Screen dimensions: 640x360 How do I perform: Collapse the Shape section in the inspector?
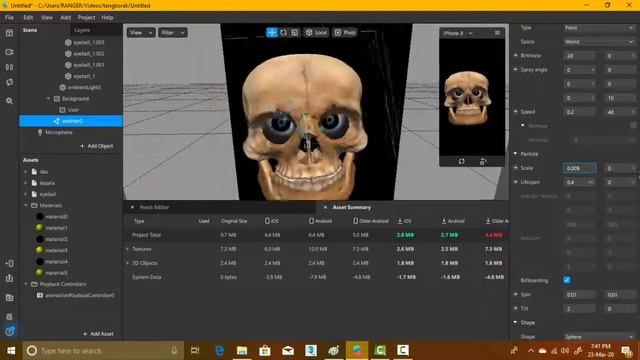(x=516, y=322)
